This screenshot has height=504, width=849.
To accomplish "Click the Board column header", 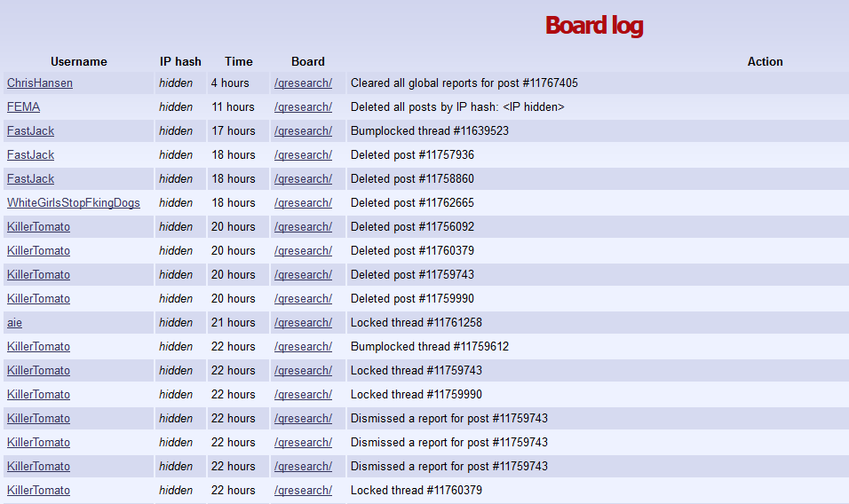I will 308,61.
